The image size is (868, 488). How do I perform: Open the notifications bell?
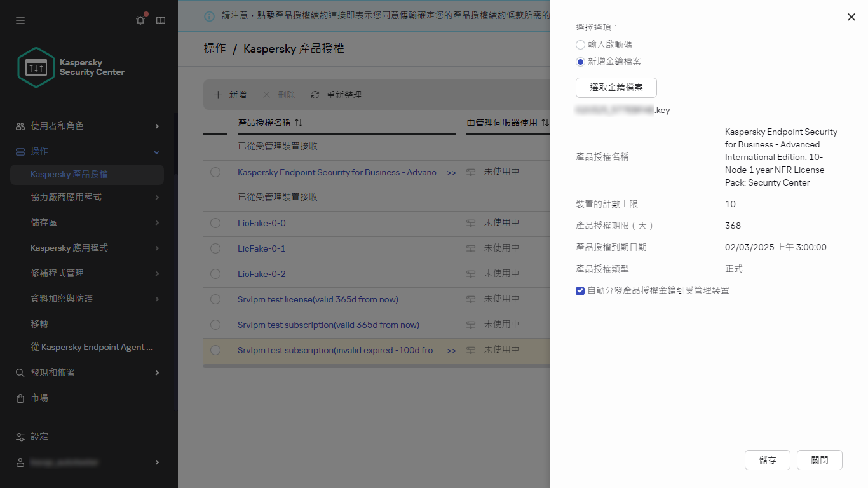click(140, 20)
